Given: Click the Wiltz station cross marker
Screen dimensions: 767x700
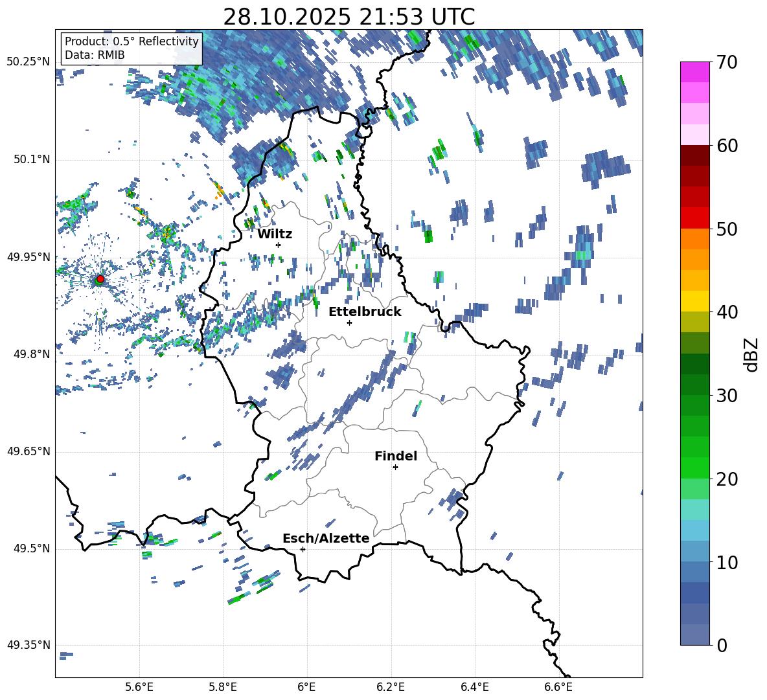Looking at the screenshot, I should click(279, 245).
